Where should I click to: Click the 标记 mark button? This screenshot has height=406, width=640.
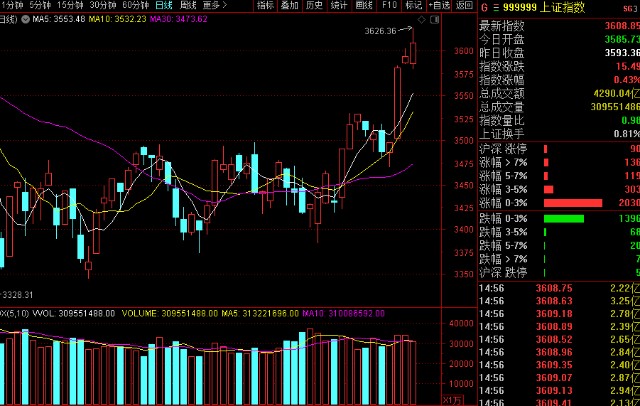pos(413,5)
